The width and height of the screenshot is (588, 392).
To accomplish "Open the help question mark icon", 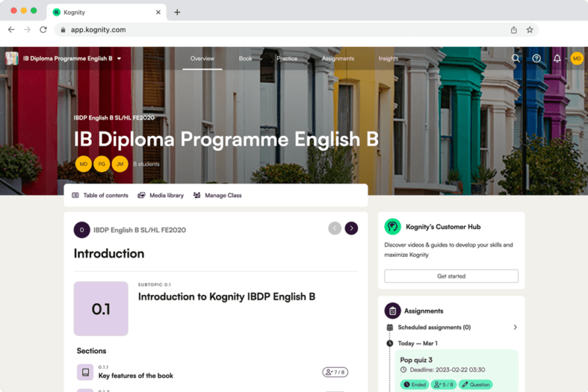I will coord(537,59).
